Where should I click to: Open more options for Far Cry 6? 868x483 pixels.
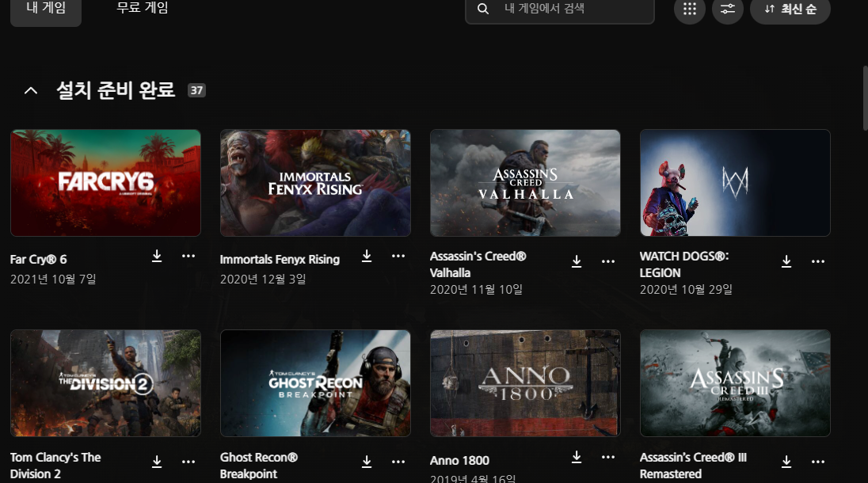(188, 257)
